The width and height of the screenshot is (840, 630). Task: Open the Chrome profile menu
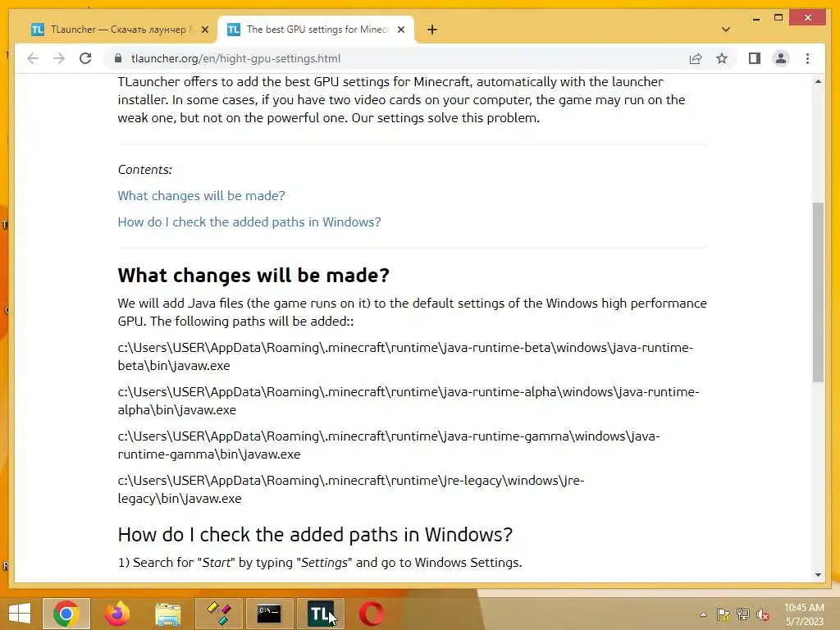click(781, 58)
